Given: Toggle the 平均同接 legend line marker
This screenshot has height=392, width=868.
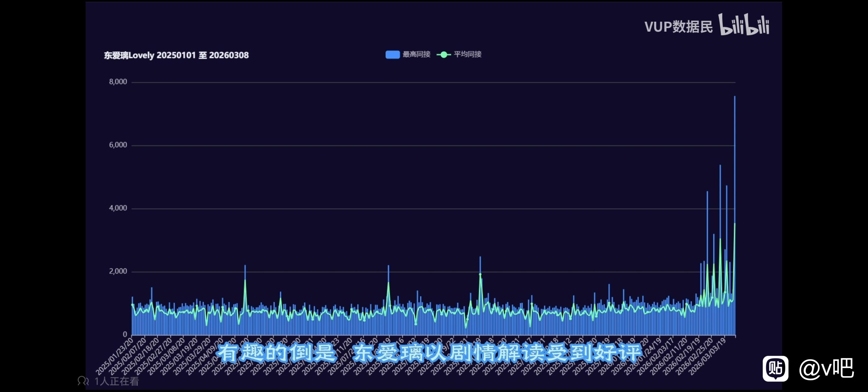Looking at the screenshot, I should [x=444, y=55].
